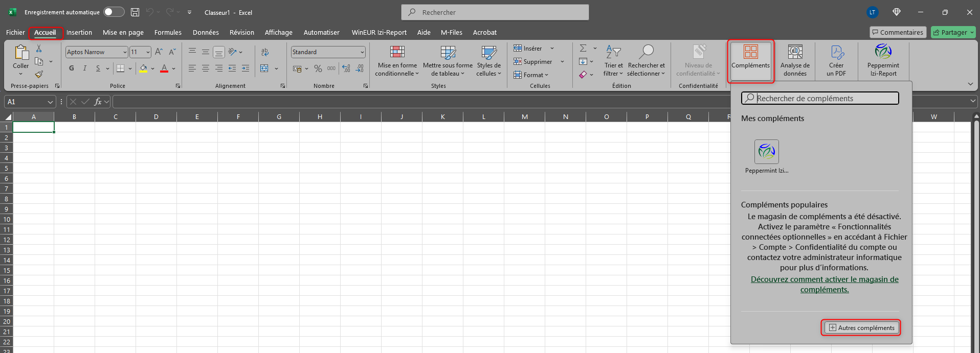Toggle middle vertical alignment
This screenshot has height=353, width=980.
(206, 52)
